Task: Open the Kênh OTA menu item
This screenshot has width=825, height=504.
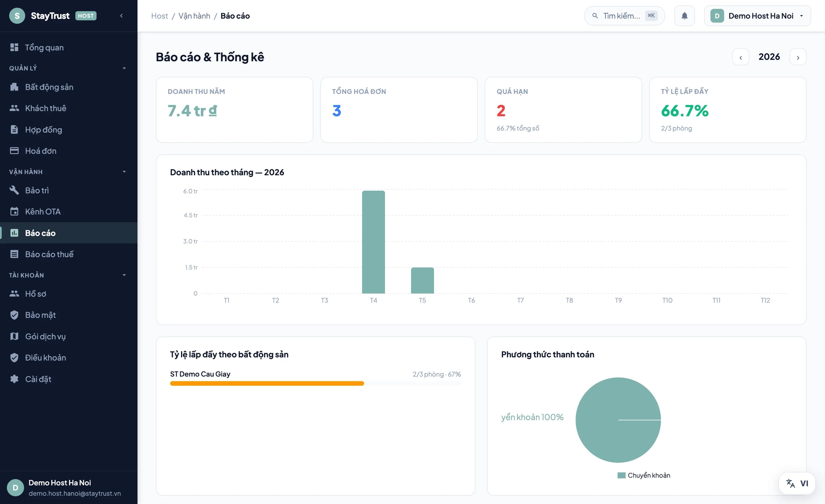Action: pyautogui.click(x=69, y=212)
